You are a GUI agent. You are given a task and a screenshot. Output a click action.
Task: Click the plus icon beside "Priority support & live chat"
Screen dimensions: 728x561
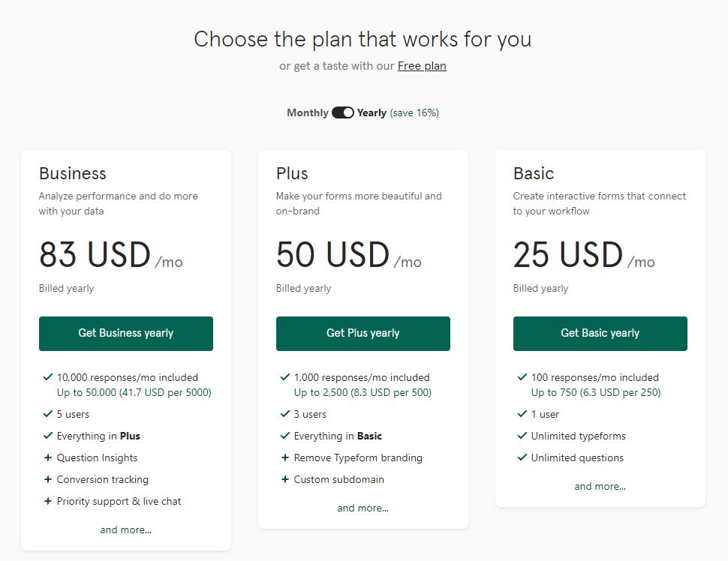[47, 501]
